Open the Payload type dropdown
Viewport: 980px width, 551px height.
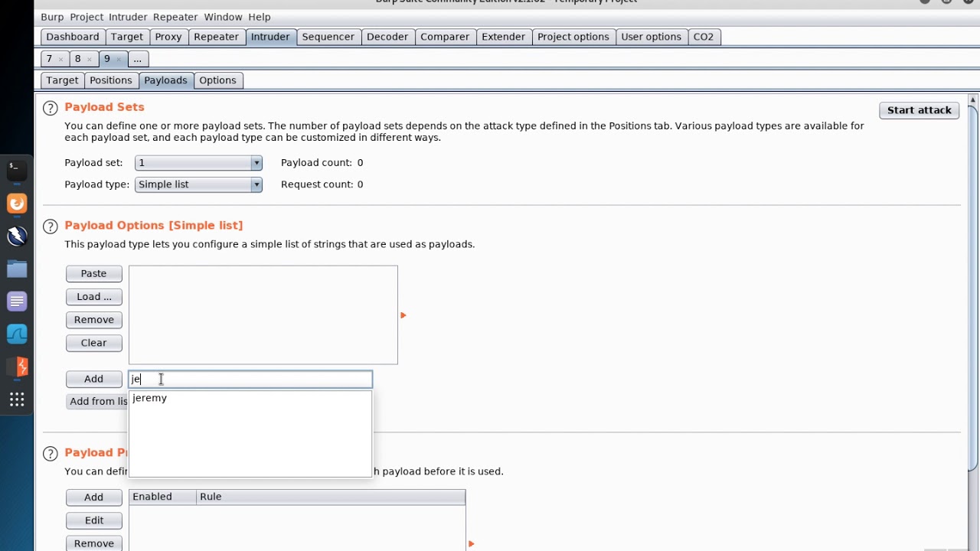(x=198, y=184)
